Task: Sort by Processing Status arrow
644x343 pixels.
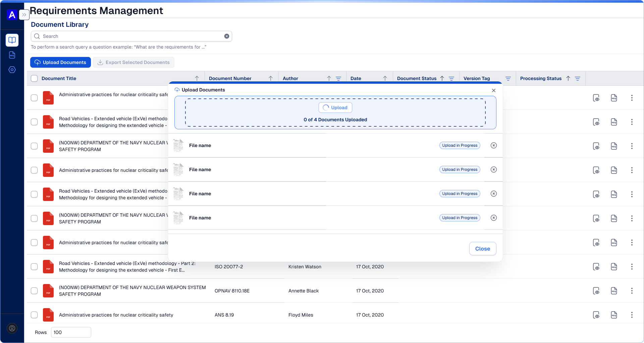Action: (x=568, y=78)
